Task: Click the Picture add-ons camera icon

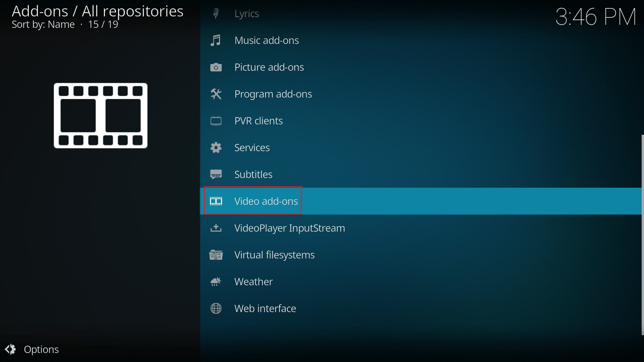Action: coord(216,67)
